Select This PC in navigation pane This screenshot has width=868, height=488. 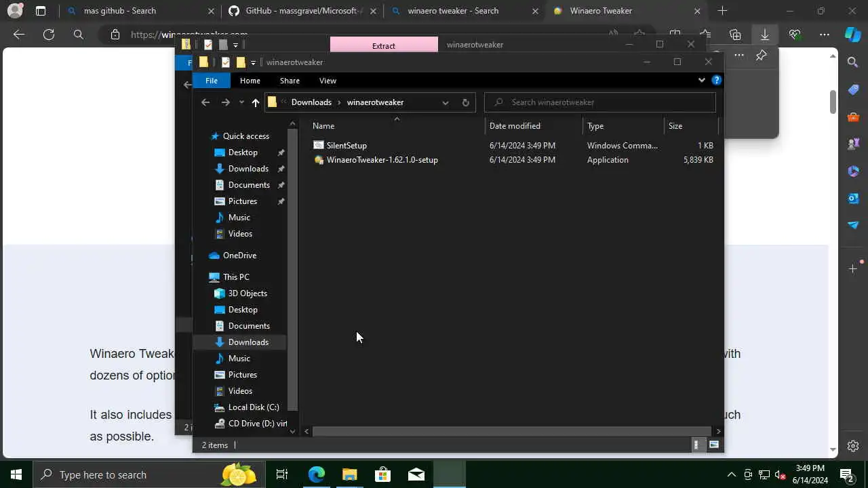pyautogui.click(x=236, y=277)
